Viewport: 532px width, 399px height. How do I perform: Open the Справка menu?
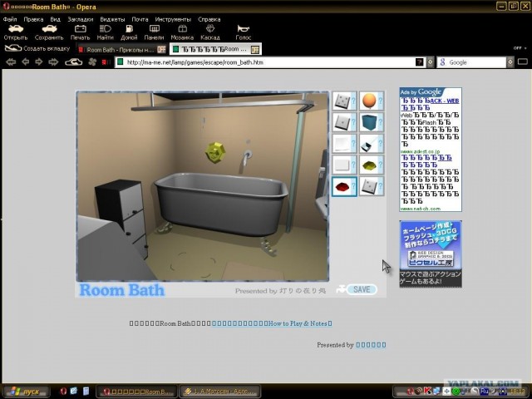click(x=209, y=19)
